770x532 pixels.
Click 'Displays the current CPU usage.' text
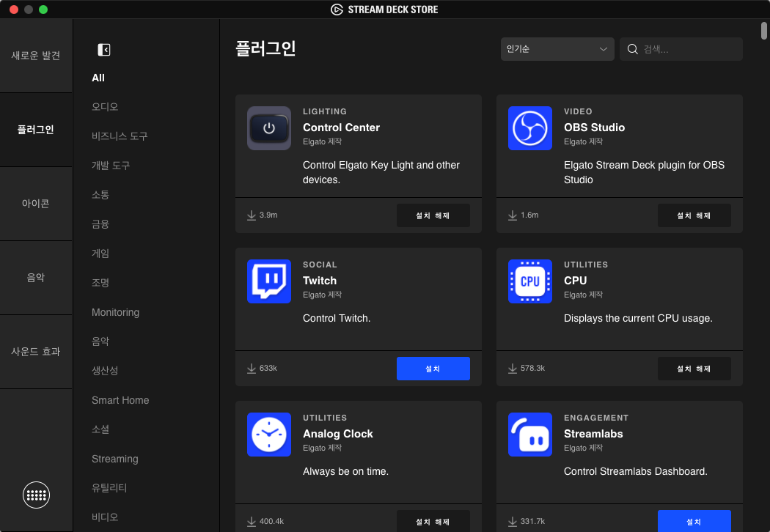pos(638,319)
